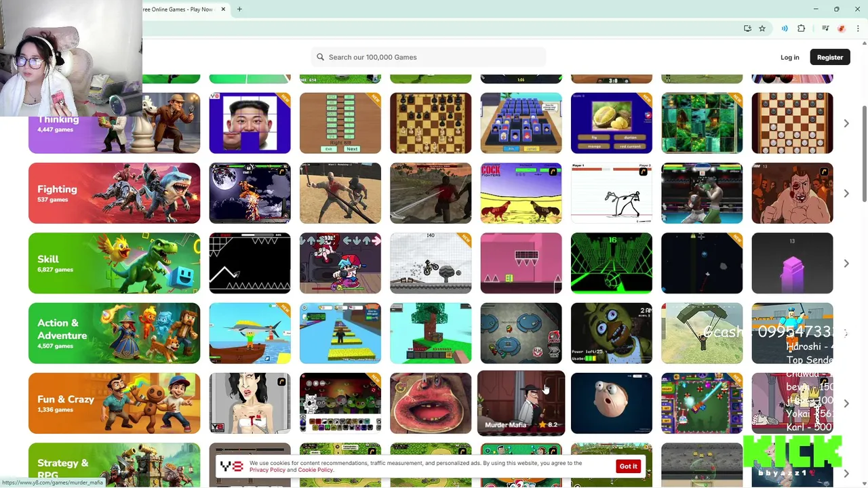The width and height of the screenshot is (868, 488).
Task: Open the Skill category card
Action: [x=114, y=263]
